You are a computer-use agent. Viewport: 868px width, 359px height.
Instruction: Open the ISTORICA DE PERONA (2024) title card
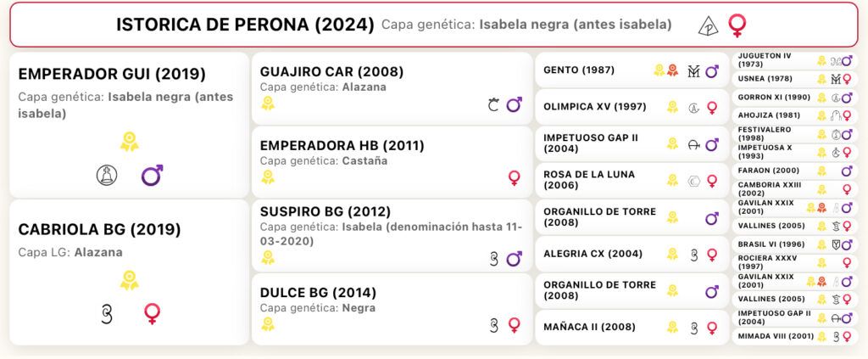coord(434,25)
